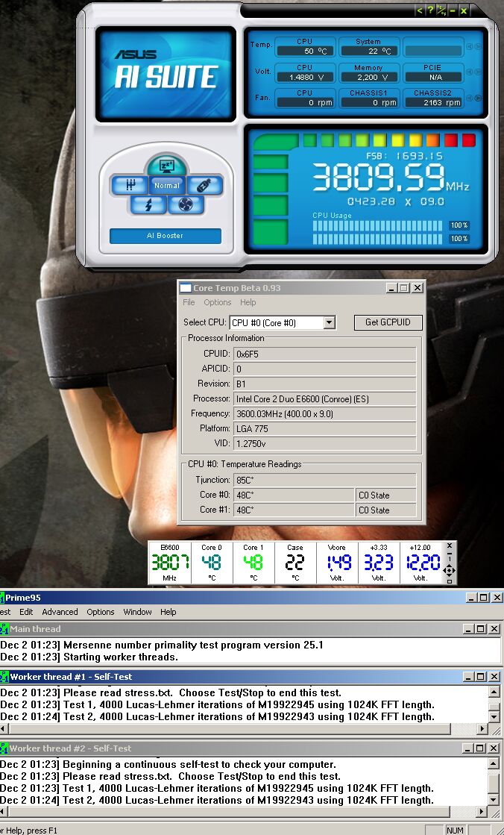Click the Normal mode button in AI Suite
This screenshot has height=835, width=504.
[x=166, y=185]
